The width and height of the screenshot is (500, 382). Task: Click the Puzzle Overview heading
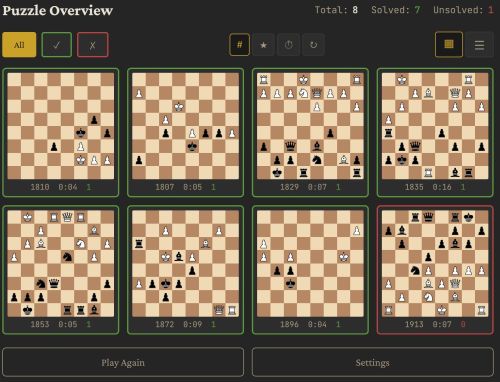pos(58,11)
